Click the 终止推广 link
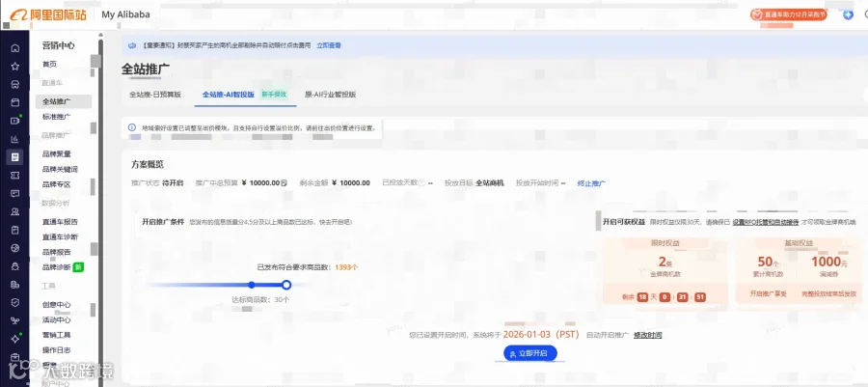This screenshot has height=387, width=868. [591, 182]
